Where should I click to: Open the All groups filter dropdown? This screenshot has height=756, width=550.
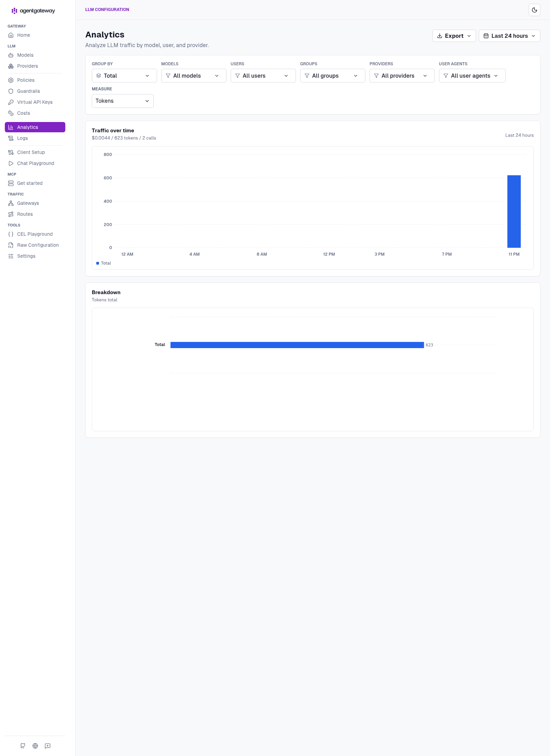pos(333,76)
